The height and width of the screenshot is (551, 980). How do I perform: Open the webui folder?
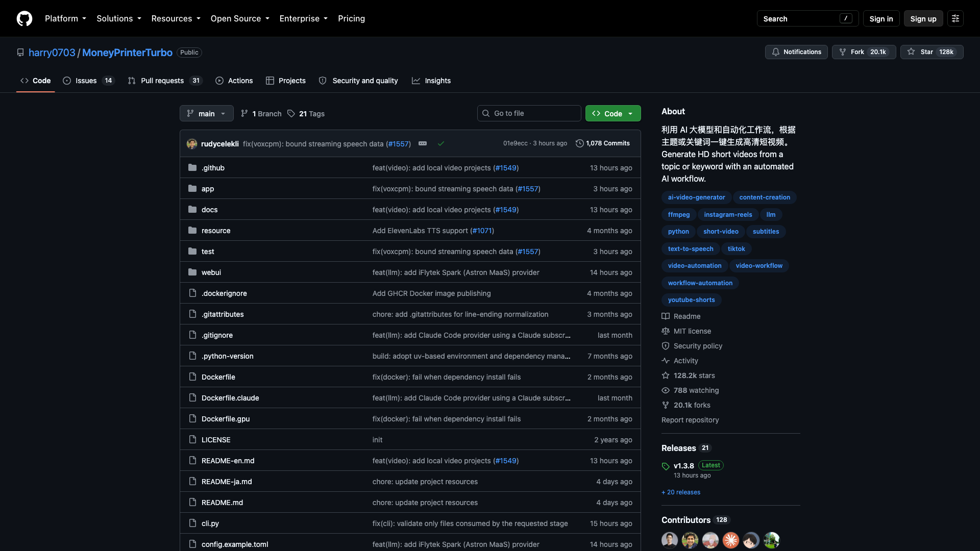(x=211, y=272)
